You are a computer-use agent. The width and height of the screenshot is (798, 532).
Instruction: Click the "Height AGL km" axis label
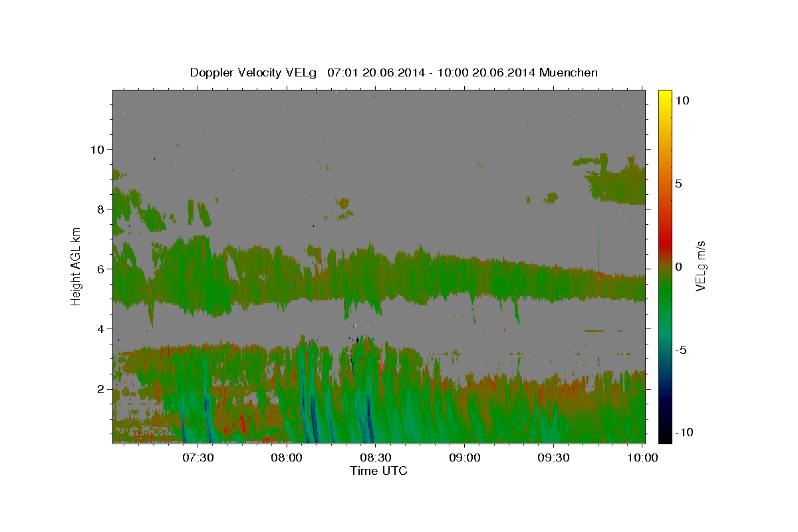tap(76, 266)
